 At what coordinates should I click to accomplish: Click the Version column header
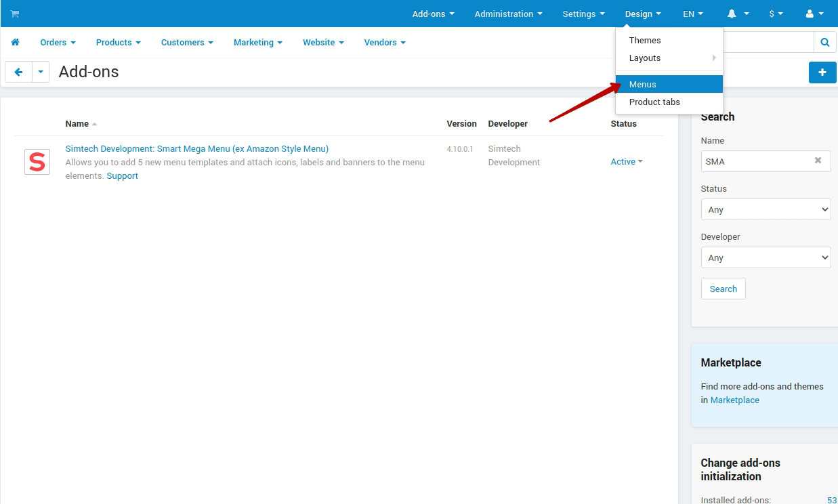pos(461,123)
